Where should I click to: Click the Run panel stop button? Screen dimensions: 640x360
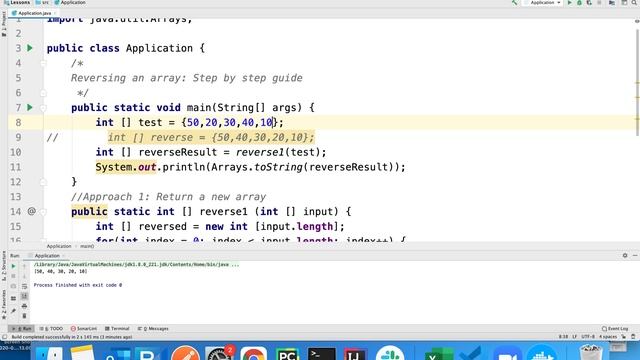click(13, 276)
